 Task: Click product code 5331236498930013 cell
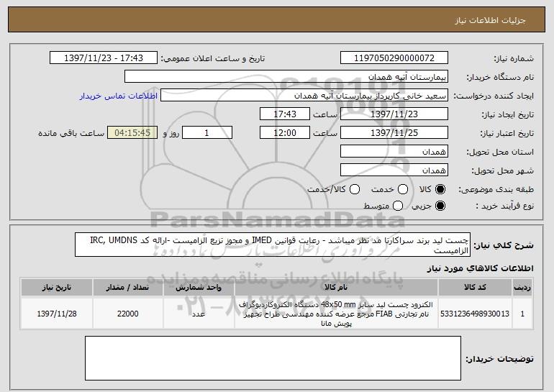475,314
